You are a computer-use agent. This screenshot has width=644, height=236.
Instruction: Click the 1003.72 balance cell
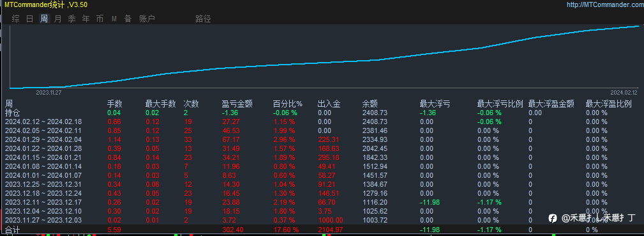[375, 221]
